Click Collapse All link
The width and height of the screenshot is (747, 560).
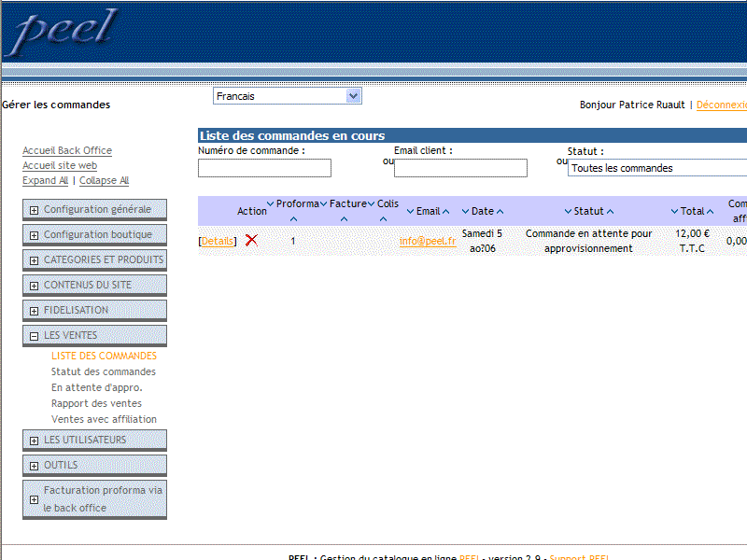click(x=104, y=180)
